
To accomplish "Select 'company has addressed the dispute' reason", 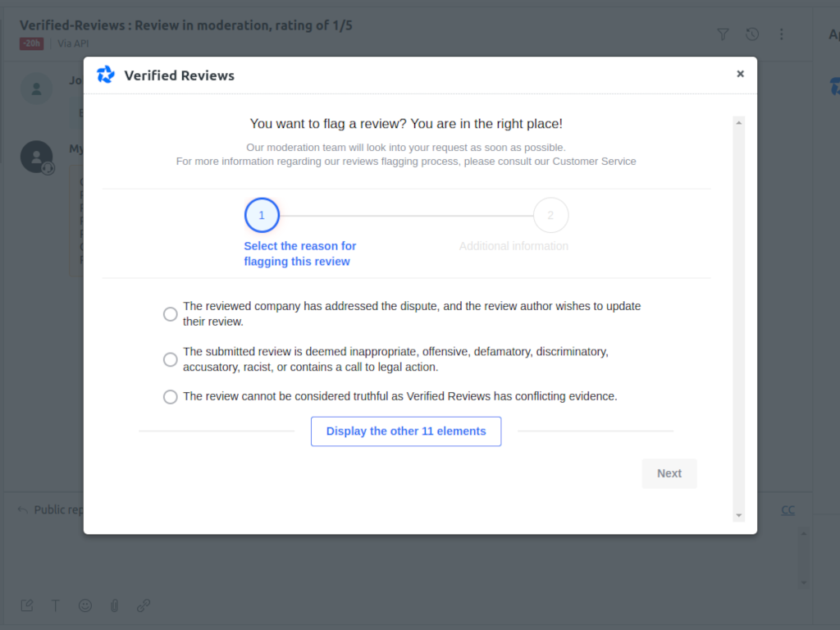I will click(171, 314).
